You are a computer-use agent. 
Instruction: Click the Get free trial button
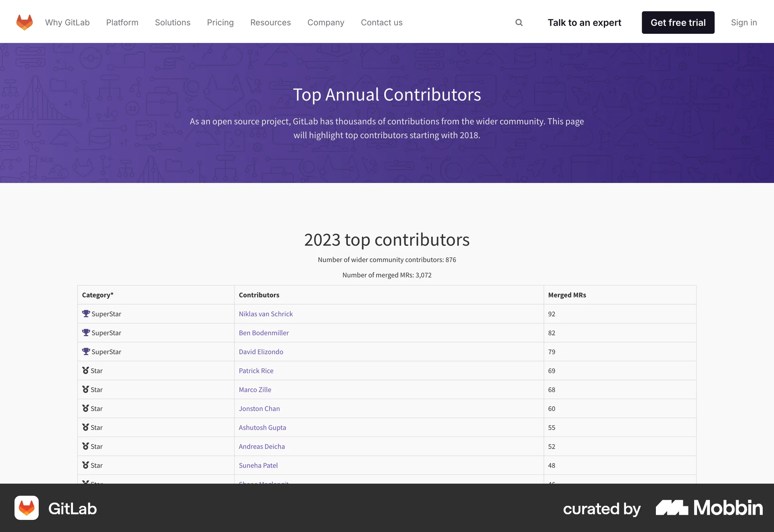[678, 23]
